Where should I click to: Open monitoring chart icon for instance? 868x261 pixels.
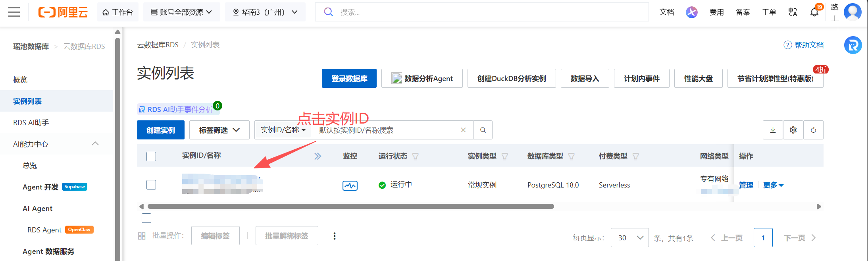point(350,186)
